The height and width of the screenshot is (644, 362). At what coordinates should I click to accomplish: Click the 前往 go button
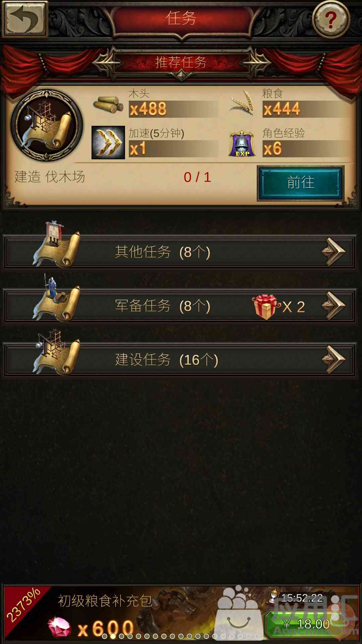tap(301, 183)
